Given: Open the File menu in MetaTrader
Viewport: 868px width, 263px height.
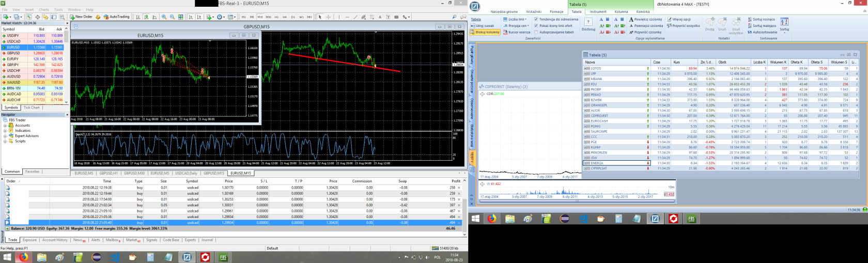Looking at the screenshot, I should [5, 9].
